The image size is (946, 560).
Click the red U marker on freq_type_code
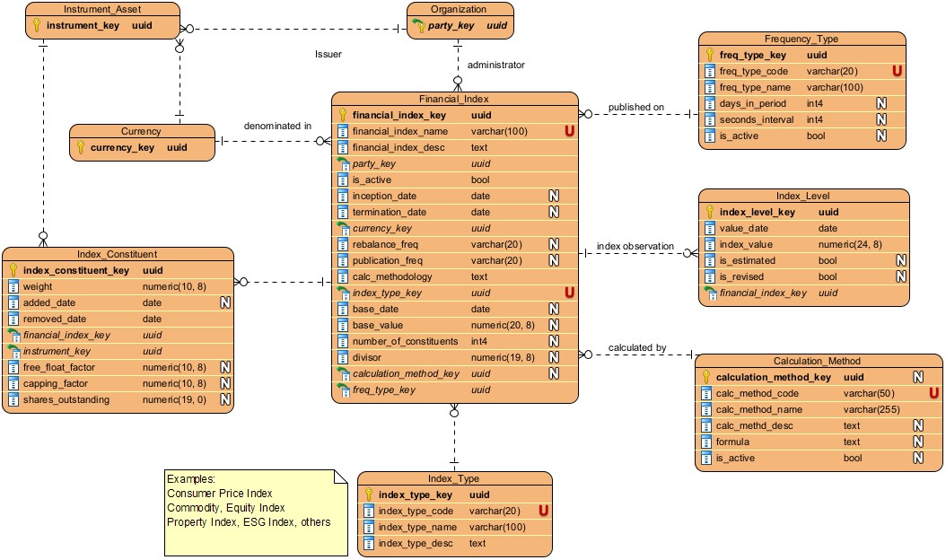point(897,72)
